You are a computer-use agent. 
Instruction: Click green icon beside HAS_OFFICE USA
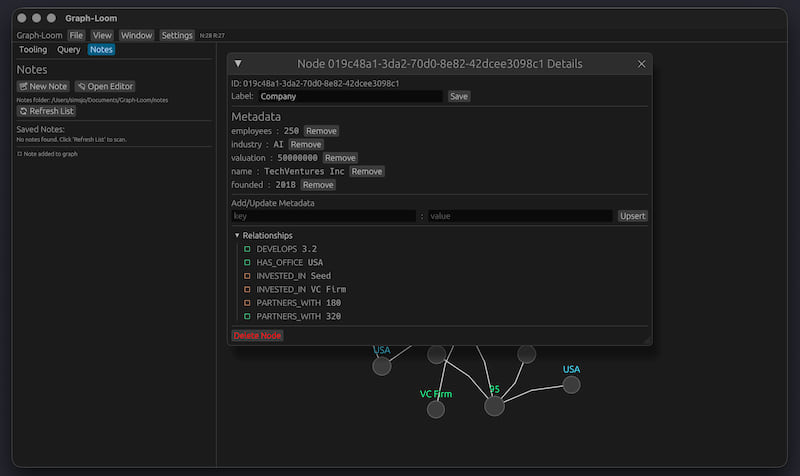pos(247,262)
